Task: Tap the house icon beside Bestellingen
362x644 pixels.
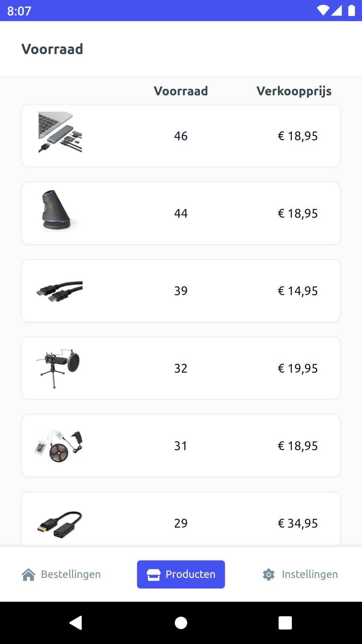Action: click(28, 575)
